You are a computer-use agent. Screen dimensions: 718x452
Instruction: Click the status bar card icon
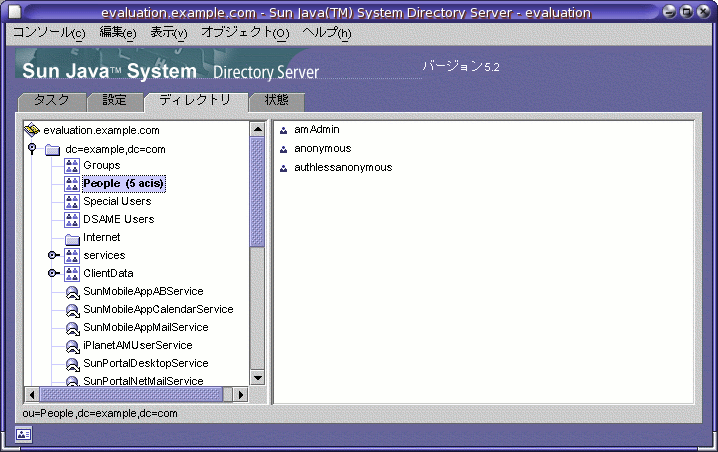tap(23, 434)
